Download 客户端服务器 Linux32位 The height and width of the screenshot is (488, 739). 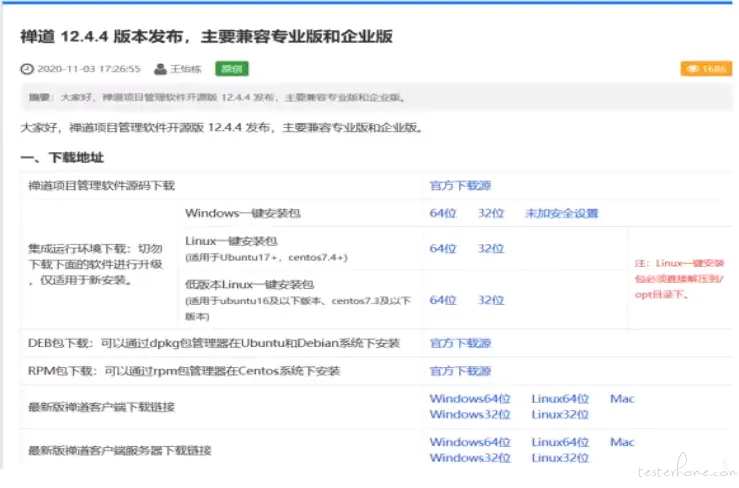560,458
